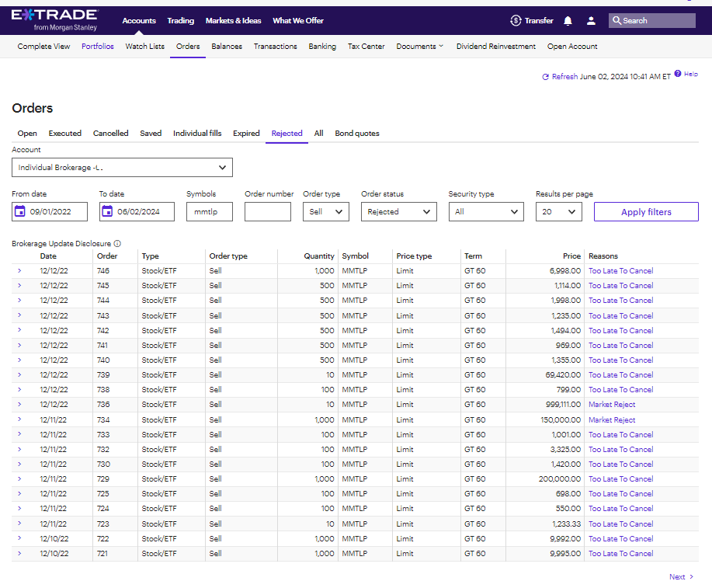
Task: Click the E*TRADE logo
Action: (x=54, y=20)
